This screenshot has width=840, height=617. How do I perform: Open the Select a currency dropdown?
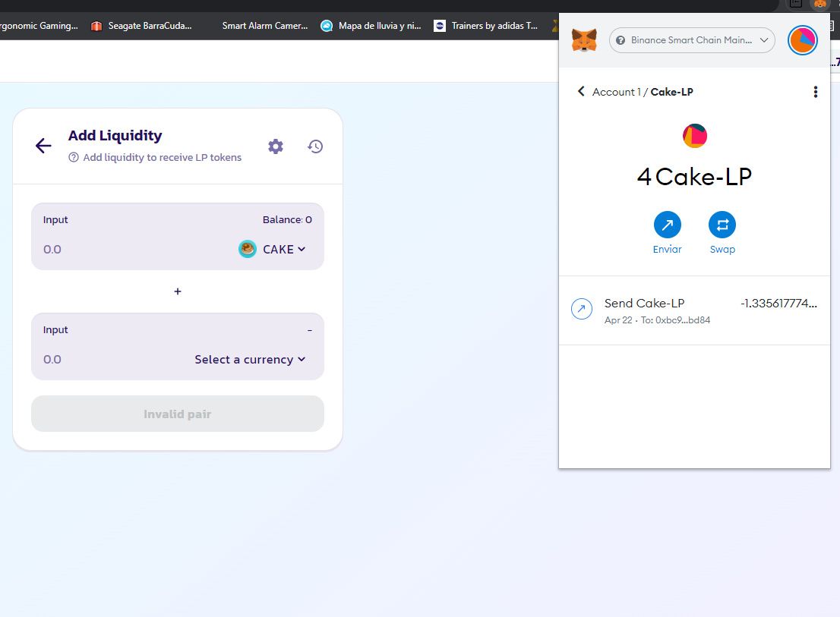[250, 360]
